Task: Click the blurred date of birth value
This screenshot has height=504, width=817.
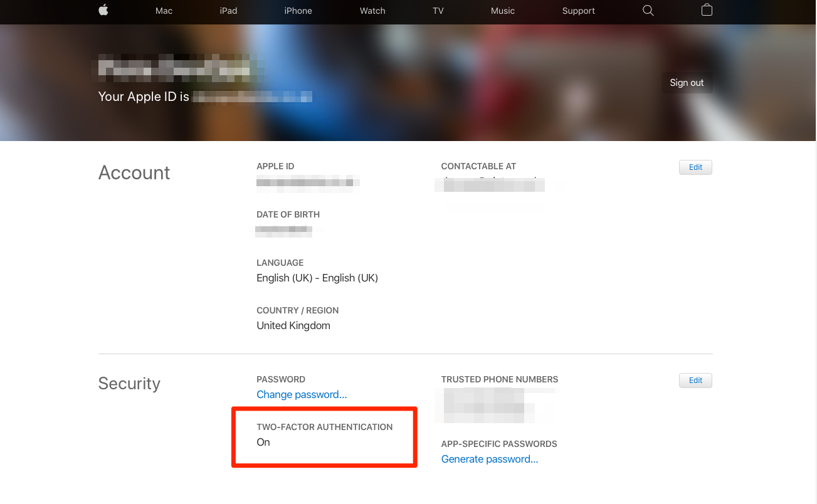Action: tap(284, 230)
